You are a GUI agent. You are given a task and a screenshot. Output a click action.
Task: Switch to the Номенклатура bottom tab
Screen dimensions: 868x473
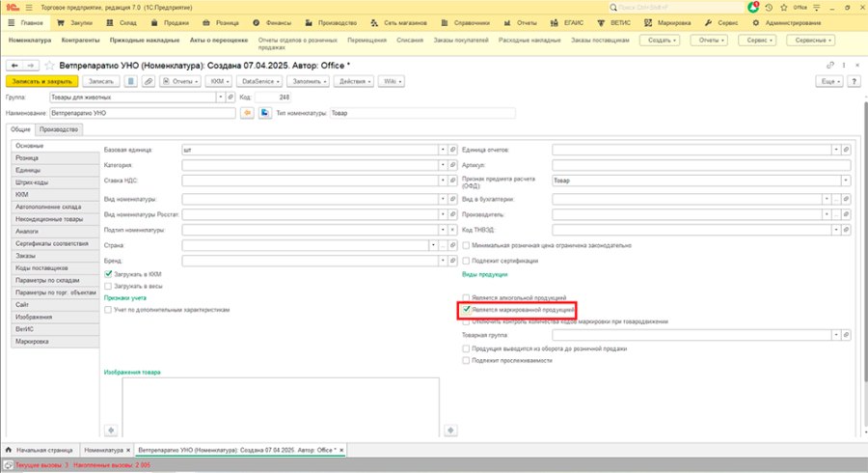pos(103,450)
